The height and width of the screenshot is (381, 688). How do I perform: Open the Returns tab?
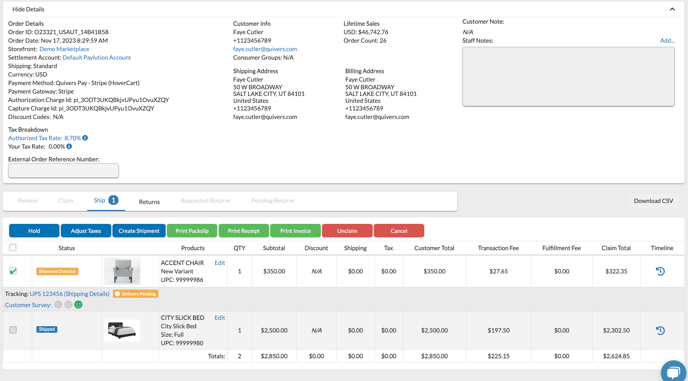click(x=149, y=202)
